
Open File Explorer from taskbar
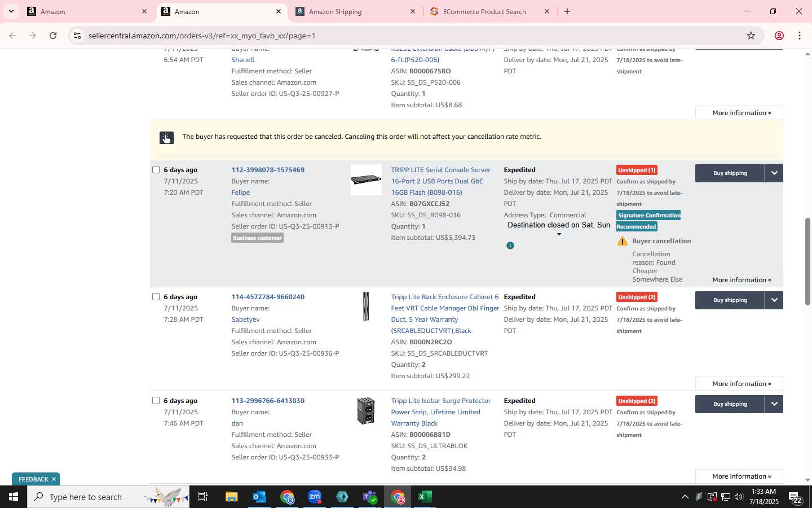(x=232, y=497)
